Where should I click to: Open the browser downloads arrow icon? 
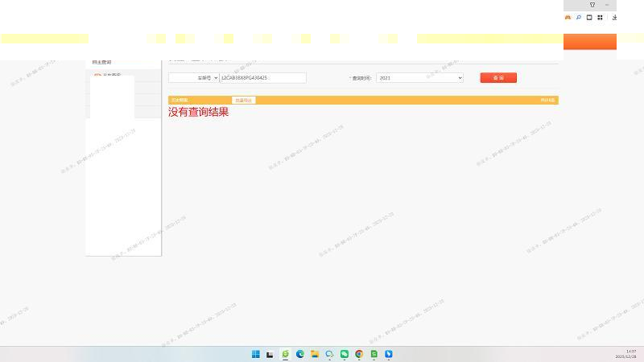tap(614, 17)
